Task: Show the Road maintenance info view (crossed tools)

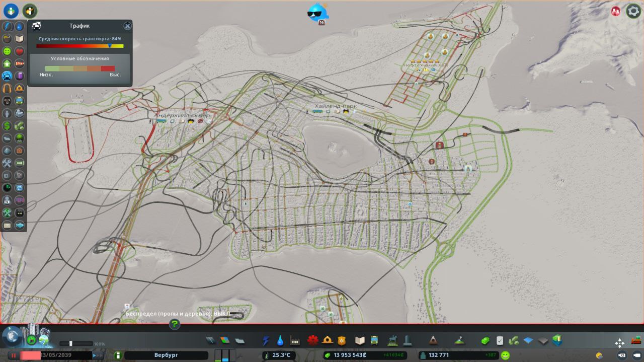Action: coord(7,163)
